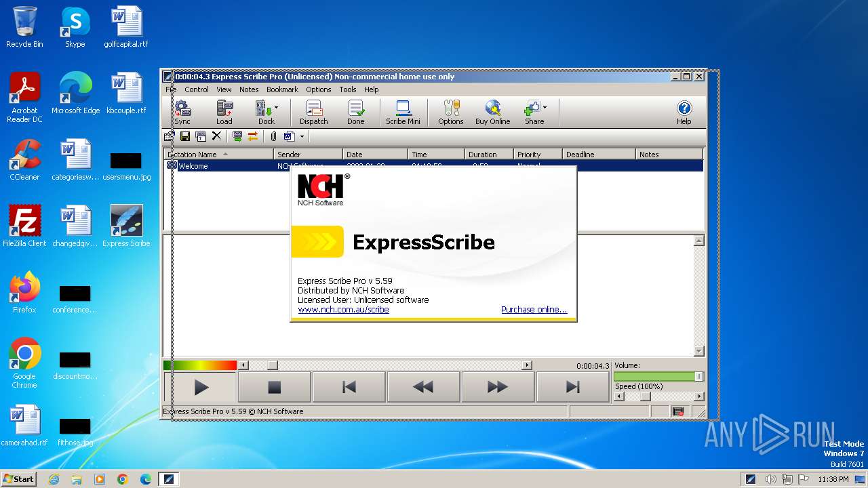Open the Help menu in menu bar

(x=371, y=89)
